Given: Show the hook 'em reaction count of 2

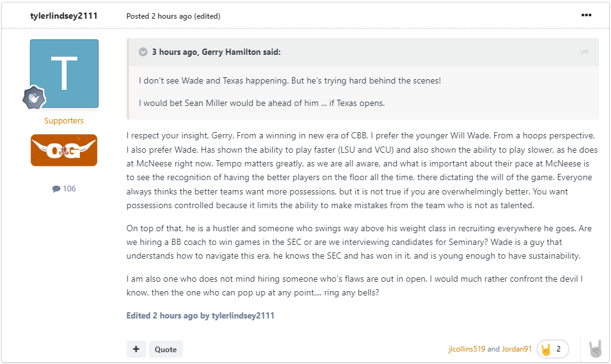Looking at the screenshot, I should pos(552,349).
